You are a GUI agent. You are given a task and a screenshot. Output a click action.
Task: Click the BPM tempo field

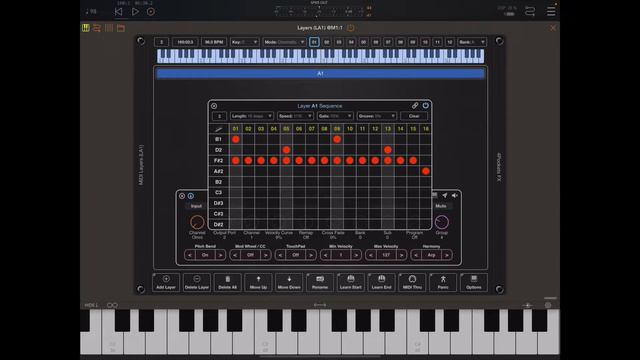pyautogui.click(x=214, y=42)
